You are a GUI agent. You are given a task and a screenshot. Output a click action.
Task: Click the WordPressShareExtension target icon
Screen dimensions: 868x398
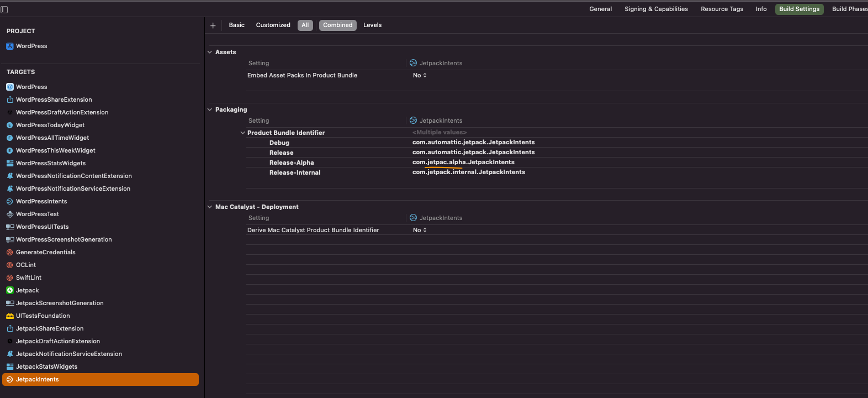[x=10, y=99]
